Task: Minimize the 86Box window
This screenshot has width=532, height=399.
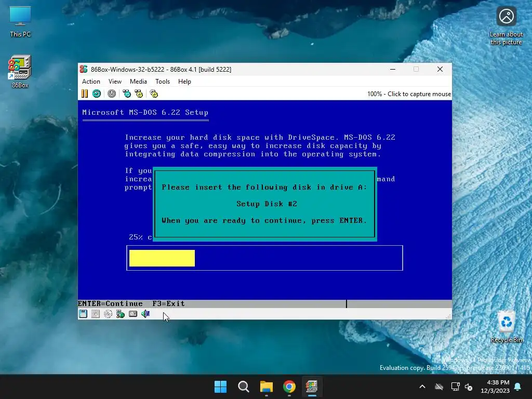Action: tap(393, 69)
